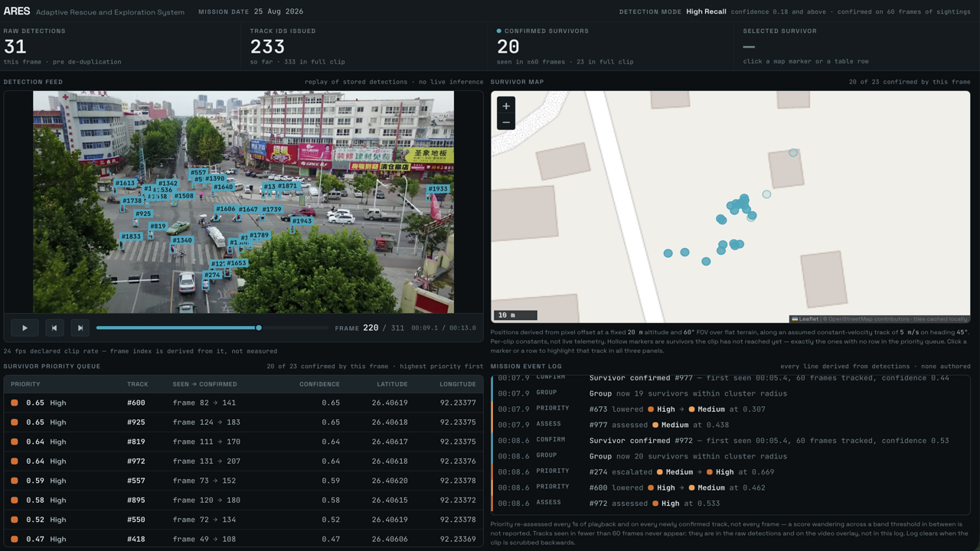The image size is (980, 551).
Task: Select the isolated hollow marker below the building
Action: [x=766, y=194]
